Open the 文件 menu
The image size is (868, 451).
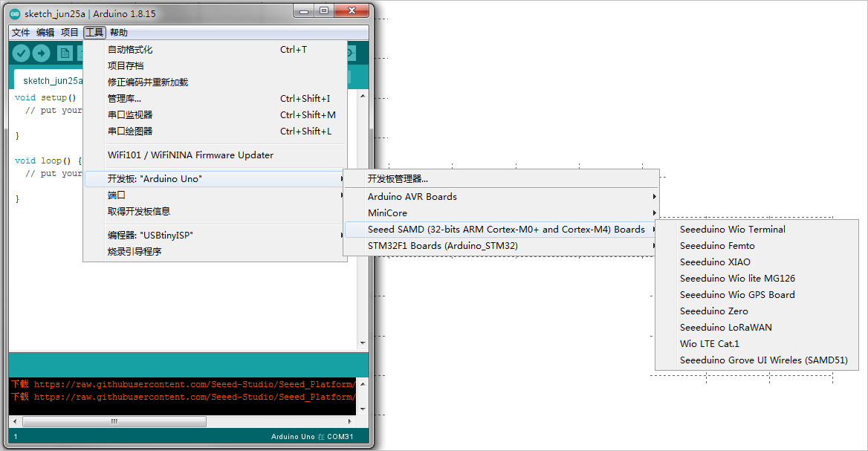21,33
